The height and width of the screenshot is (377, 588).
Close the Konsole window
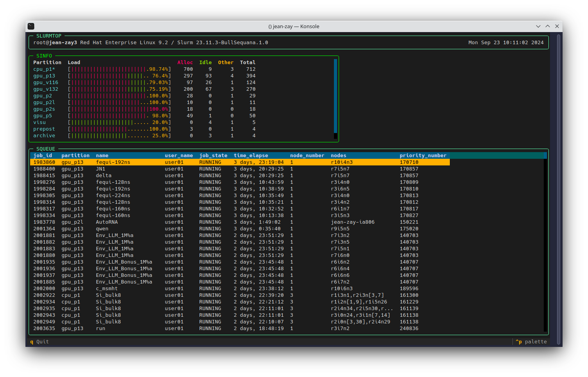click(x=557, y=26)
